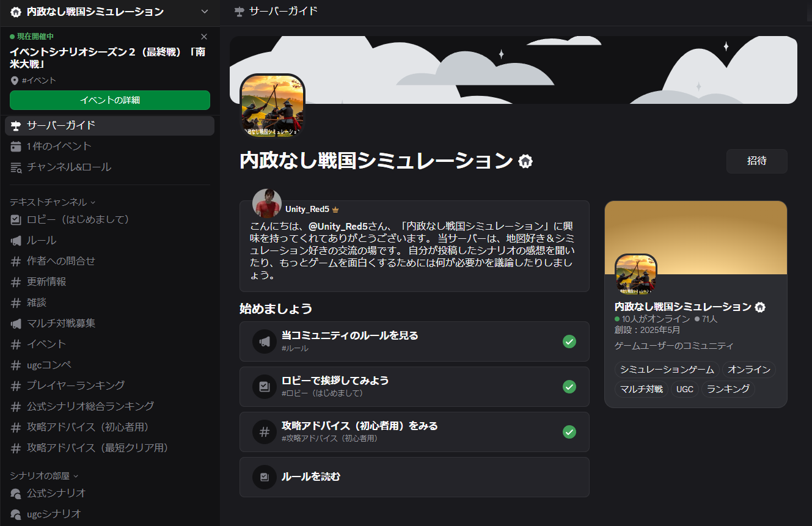Click the calendar icon for 1件のイベント
Screen dimensions: 812x526
(x=16, y=146)
